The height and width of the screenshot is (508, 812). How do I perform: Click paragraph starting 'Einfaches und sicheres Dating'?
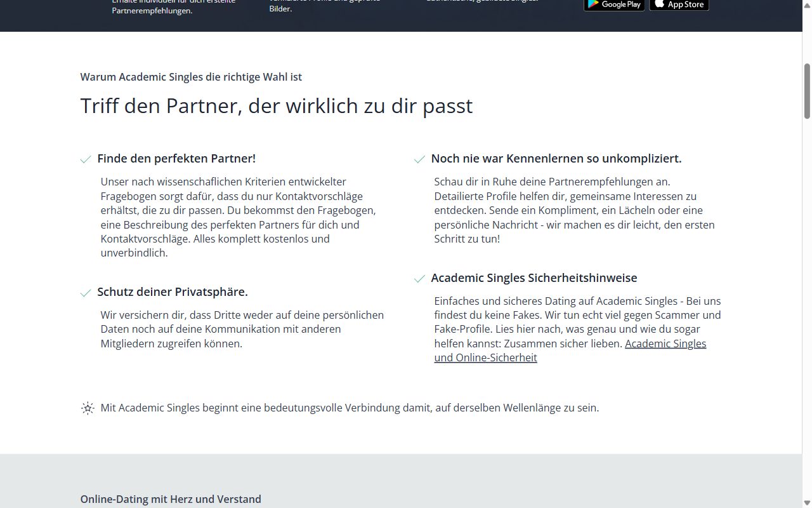(x=578, y=329)
